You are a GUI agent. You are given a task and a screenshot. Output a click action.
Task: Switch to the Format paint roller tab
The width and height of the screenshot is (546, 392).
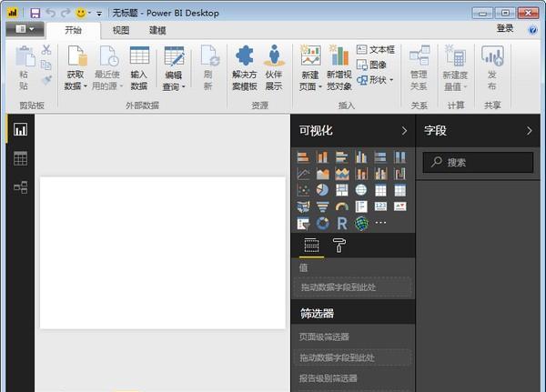pyautogui.click(x=339, y=246)
